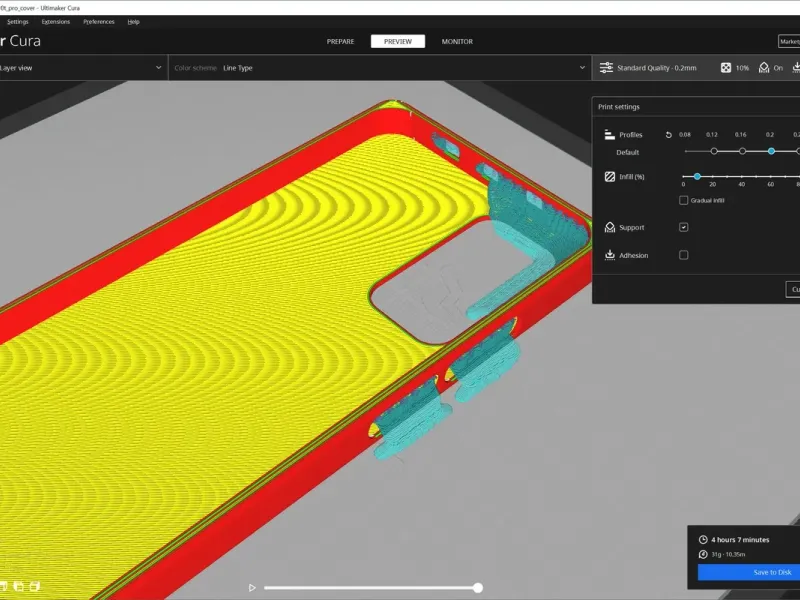The width and height of the screenshot is (800, 600).
Task: Click the clock icon next to print time
Action: click(703, 539)
